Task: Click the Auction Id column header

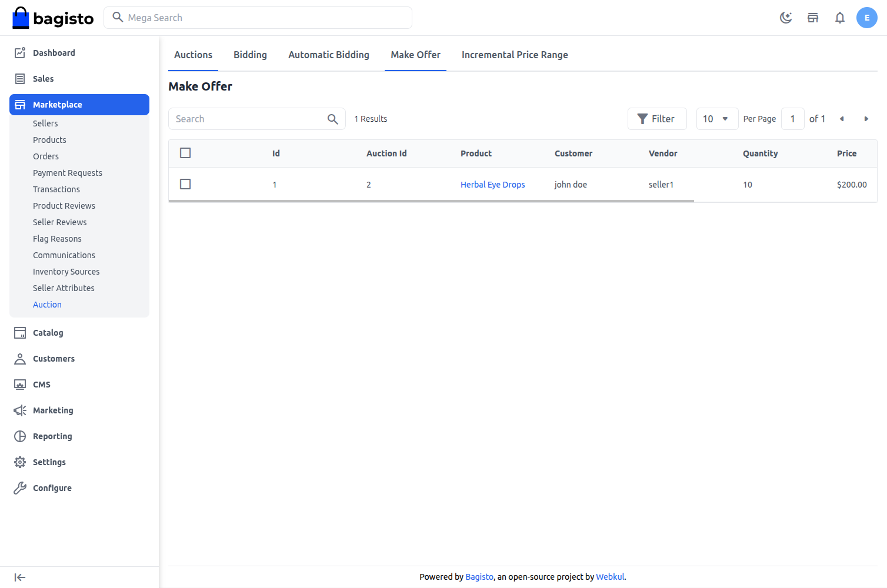Action: pyautogui.click(x=386, y=153)
